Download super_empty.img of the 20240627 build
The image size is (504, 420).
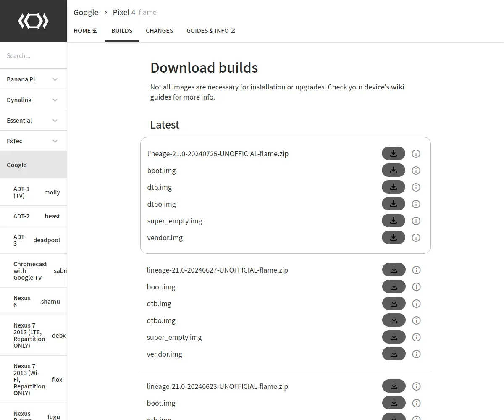click(x=394, y=337)
